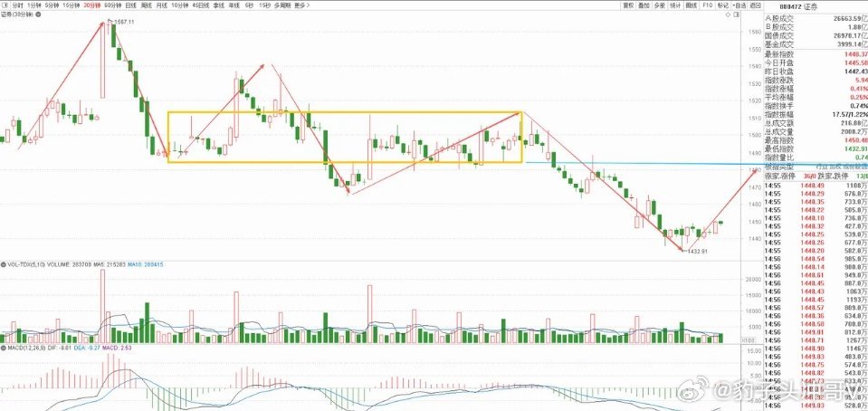The image size is (868, 411).
Task: Click the 最新指数 value 1448.37
Action: coord(855,54)
